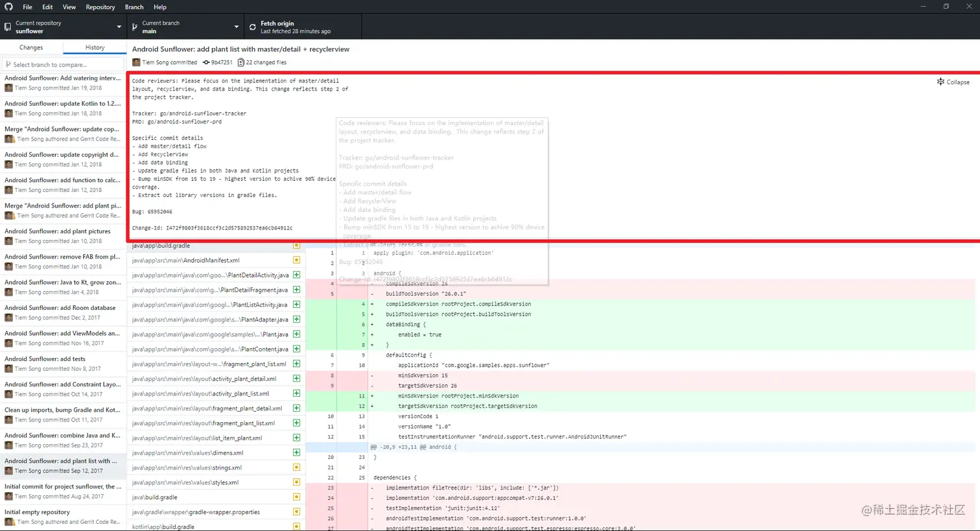Click modified icon beside styles.xml
This screenshot has width=980, height=531.
(x=296, y=482)
